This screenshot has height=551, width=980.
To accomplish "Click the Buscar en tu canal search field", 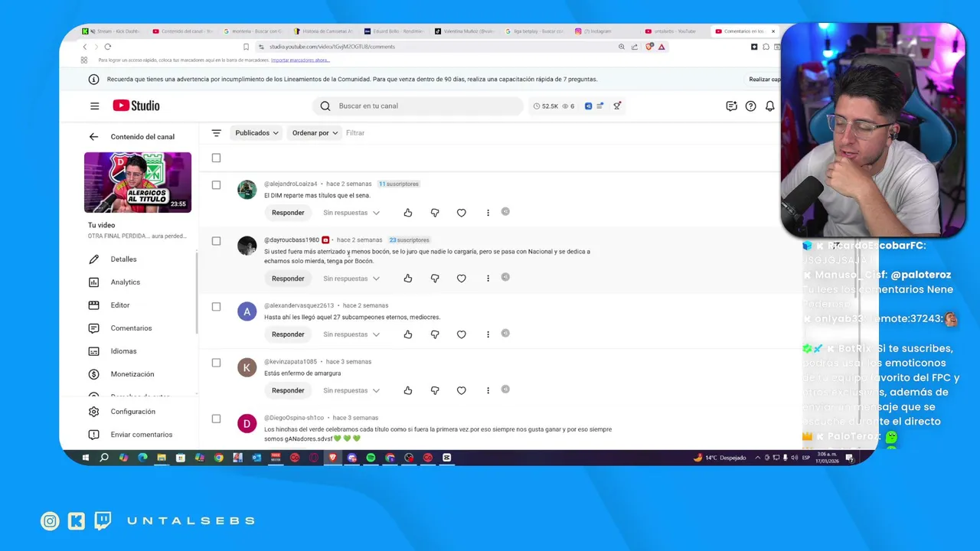I will pyautogui.click(x=418, y=106).
